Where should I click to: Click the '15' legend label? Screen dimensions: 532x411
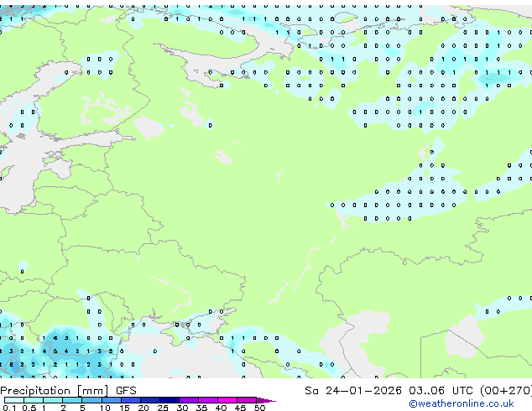coord(124,408)
